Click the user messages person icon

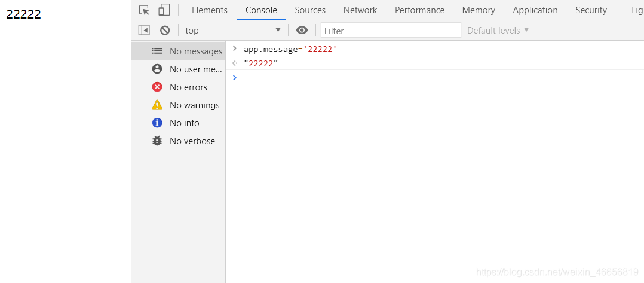point(157,69)
